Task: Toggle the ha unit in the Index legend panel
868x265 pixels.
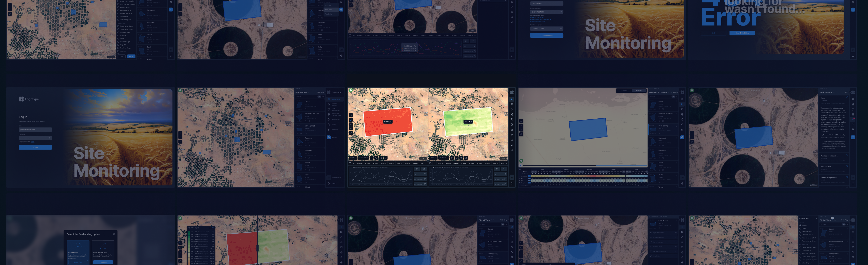Action: (x=213, y=228)
